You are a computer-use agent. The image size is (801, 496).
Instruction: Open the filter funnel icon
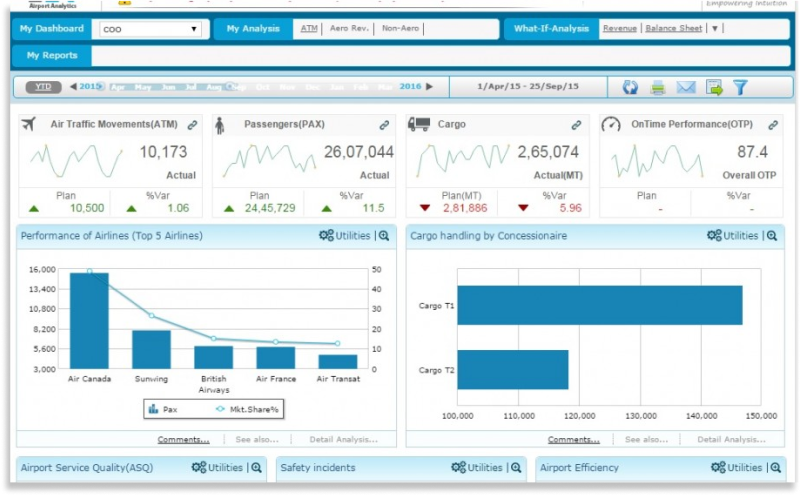point(740,87)
